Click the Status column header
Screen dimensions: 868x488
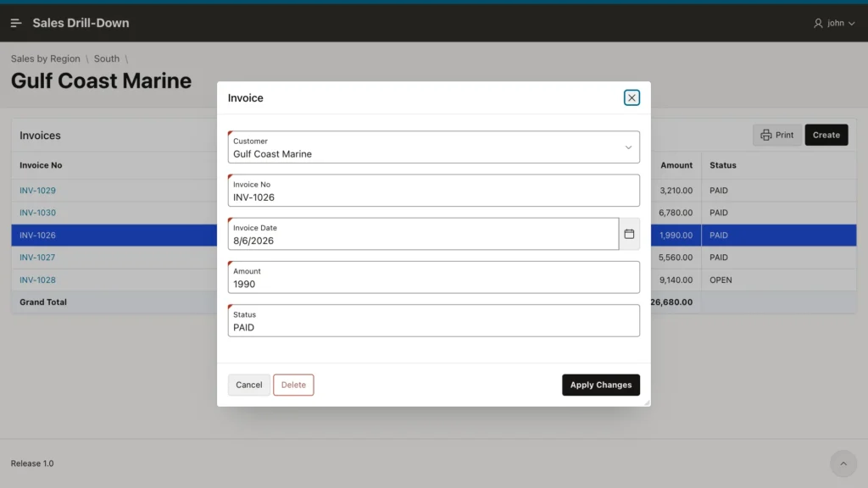pyautogui.click(x=723, y=165)
